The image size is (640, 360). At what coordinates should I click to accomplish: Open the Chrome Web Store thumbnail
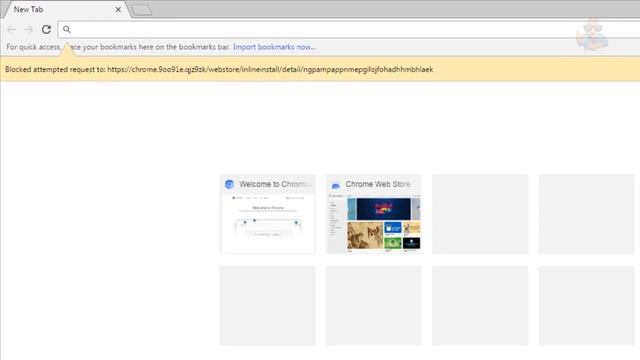374,214
